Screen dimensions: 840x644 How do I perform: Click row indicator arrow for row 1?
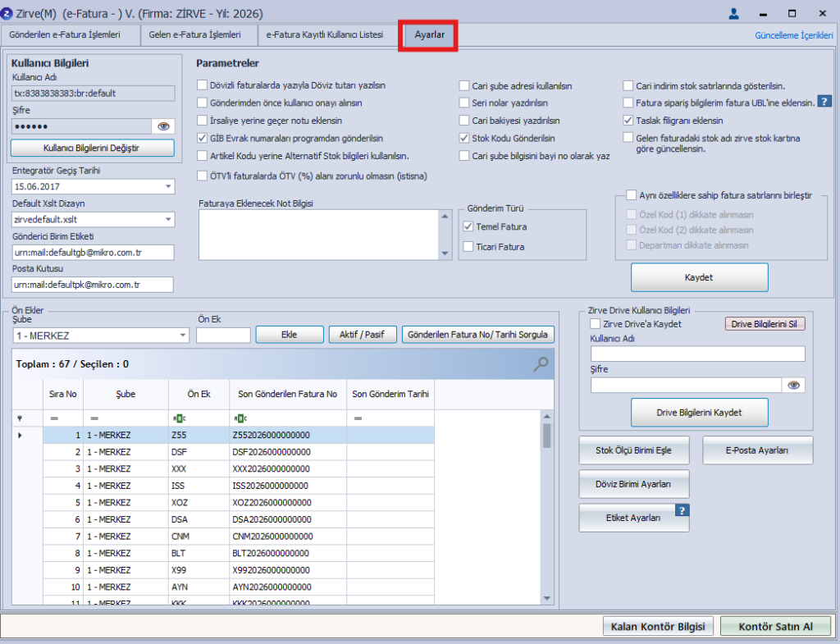(x=20, y=435)
